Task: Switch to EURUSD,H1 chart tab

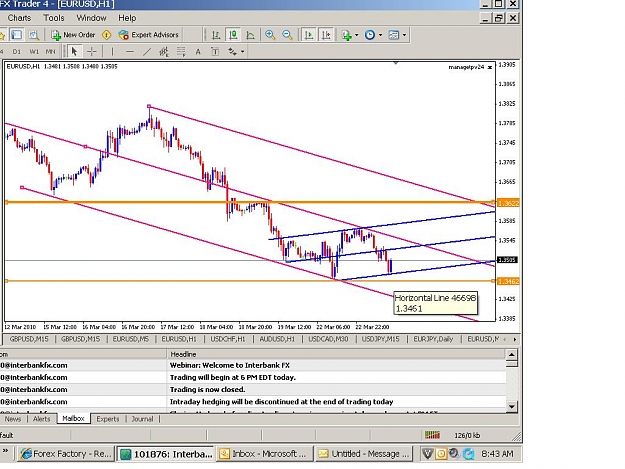Action: click(179, 339)
